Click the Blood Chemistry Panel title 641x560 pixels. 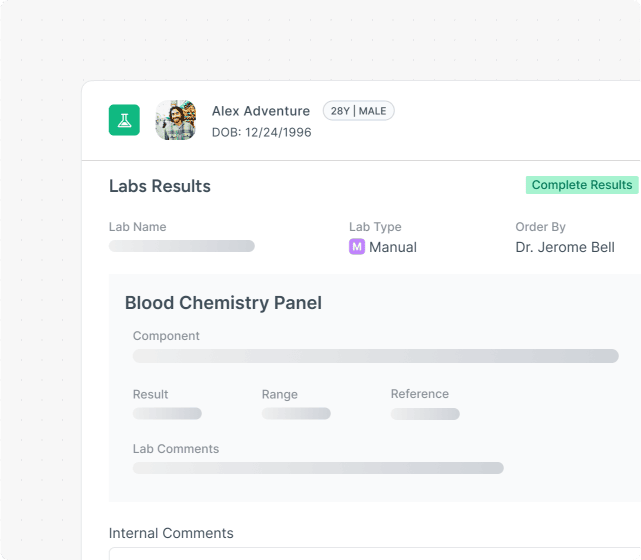click(x=223, y=303)
